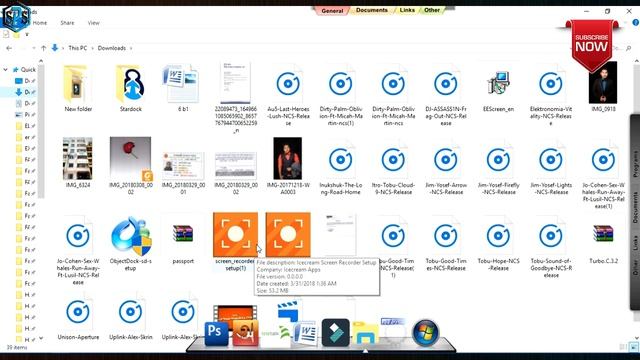
Task: Launch Photoshop from the dock
Action: [216, 333]
